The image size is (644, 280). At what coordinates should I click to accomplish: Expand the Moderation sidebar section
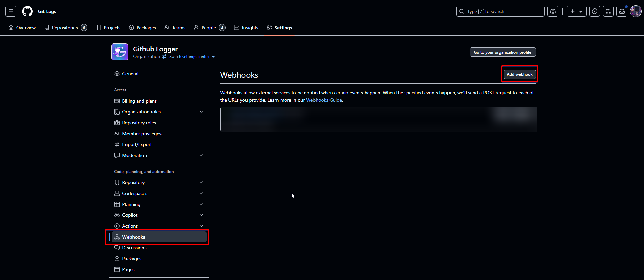coord(201,155)
